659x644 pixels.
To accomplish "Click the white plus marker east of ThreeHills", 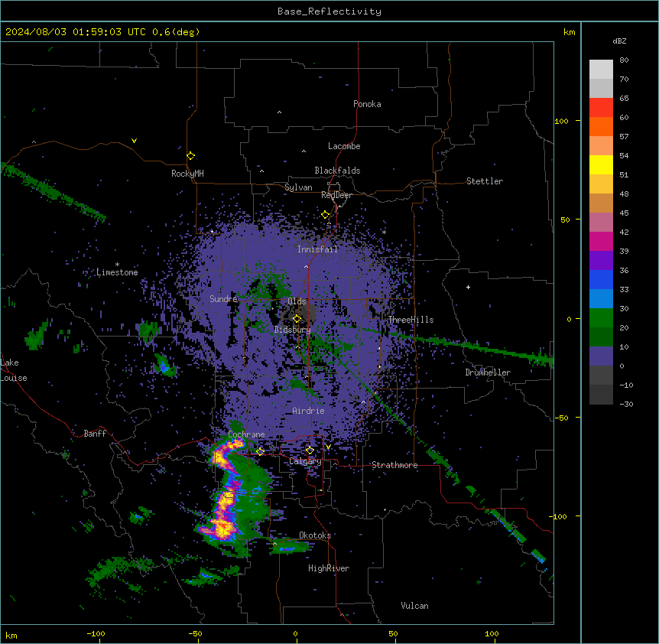I will click(x=468, y=287).
